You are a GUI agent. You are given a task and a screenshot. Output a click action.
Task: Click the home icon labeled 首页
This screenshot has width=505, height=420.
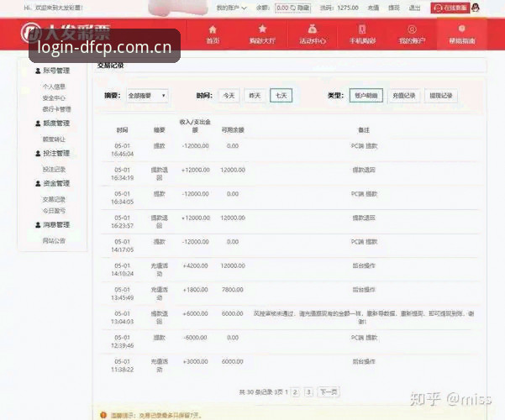click(x=213, y=29)
